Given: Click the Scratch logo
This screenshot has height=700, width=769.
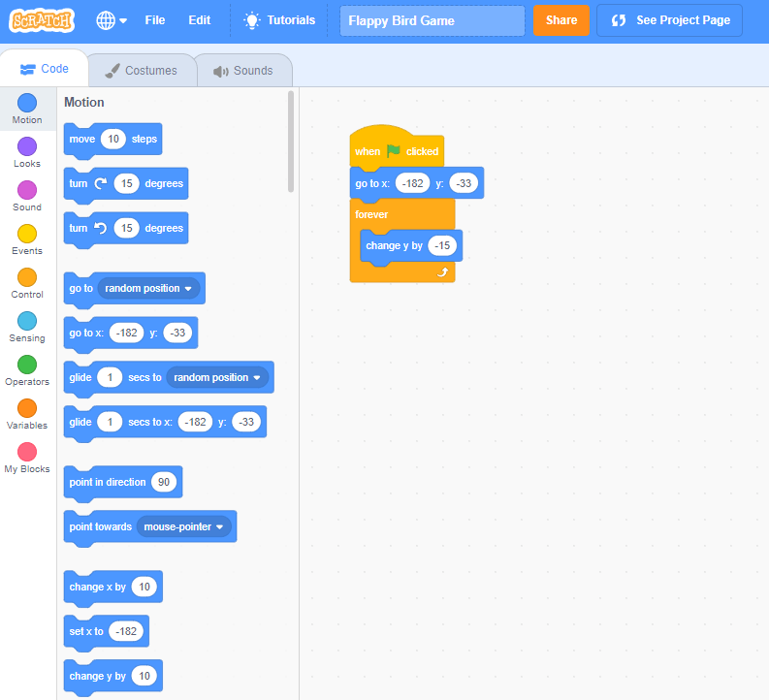Looking at the screenshot, I should point(43,20).
